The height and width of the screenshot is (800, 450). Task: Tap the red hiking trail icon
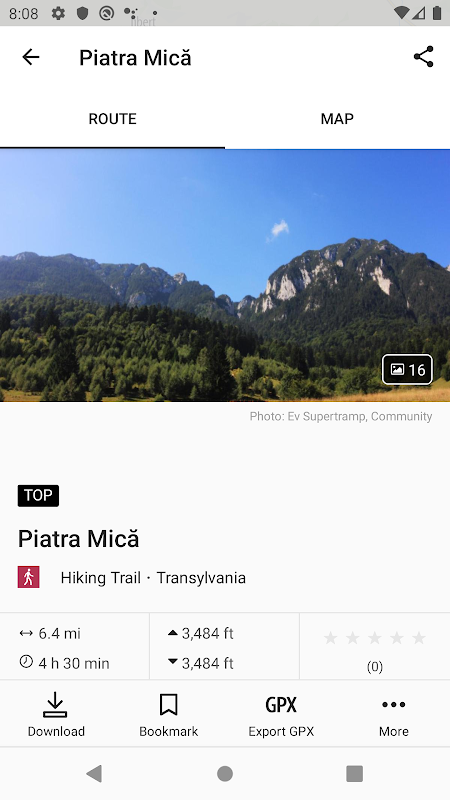[x=29, y=577]
